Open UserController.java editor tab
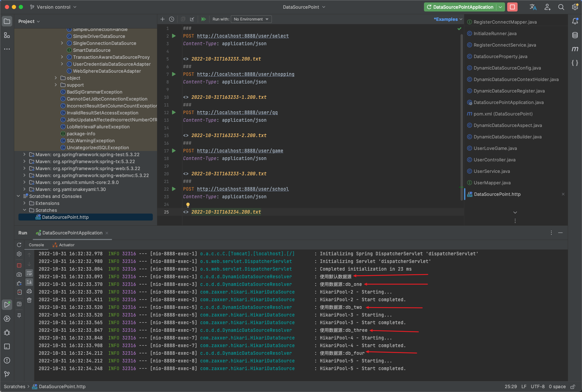582x392 pixels. point(494,160)
